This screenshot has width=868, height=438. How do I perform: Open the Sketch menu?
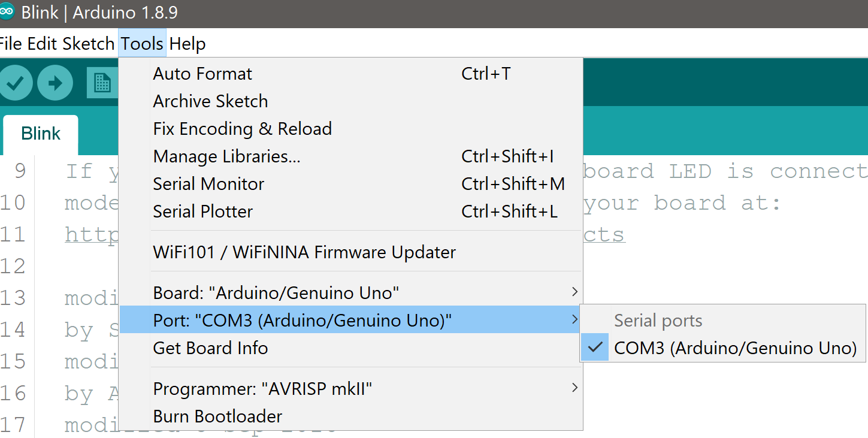88,44
